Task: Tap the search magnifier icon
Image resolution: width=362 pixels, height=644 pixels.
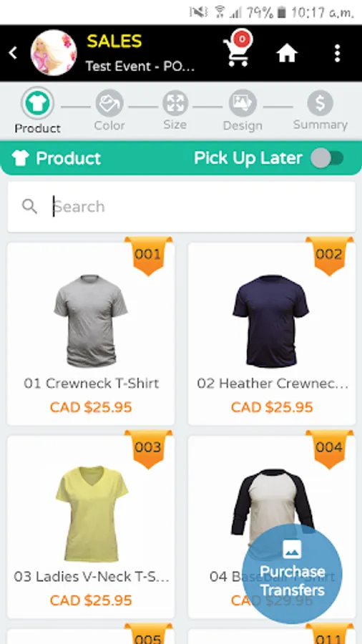Action: (29, 207)
